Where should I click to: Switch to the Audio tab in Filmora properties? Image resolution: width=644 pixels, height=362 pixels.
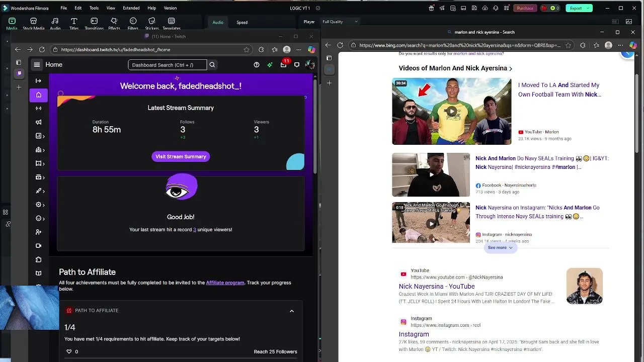pos(218,22)
